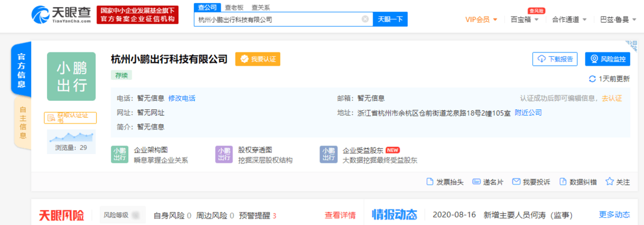Image resolution: width=644 pixels, height=225 pixels.
Task: Switch to the 查老板 search tab
Action: coord(233,7)
